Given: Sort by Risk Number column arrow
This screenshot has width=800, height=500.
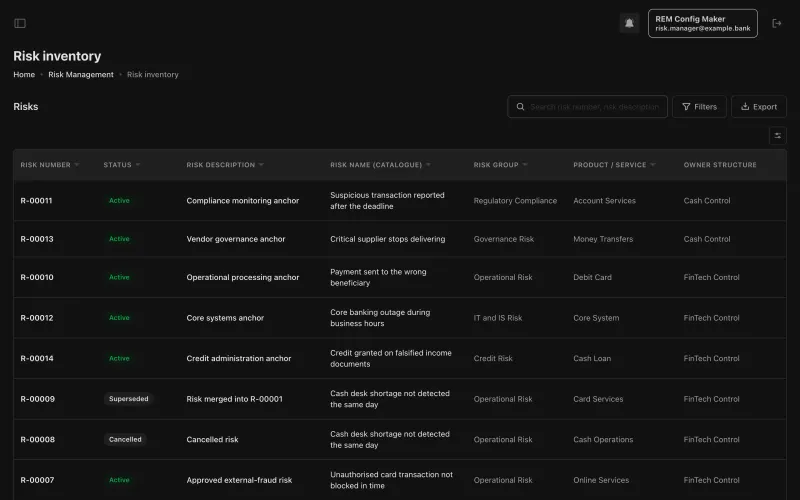Looking at the screenshot, I should click(x=77, y=165).
